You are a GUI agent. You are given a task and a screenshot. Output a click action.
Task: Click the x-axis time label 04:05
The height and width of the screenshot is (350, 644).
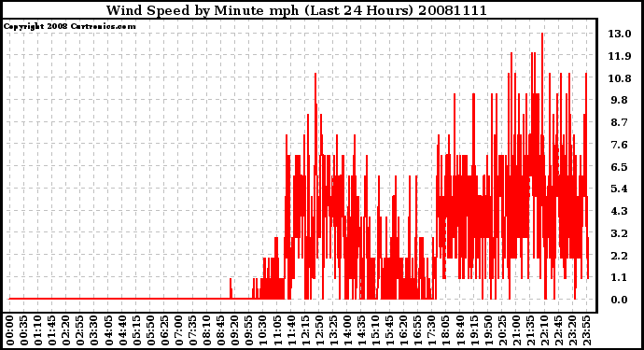pos(108,330)
